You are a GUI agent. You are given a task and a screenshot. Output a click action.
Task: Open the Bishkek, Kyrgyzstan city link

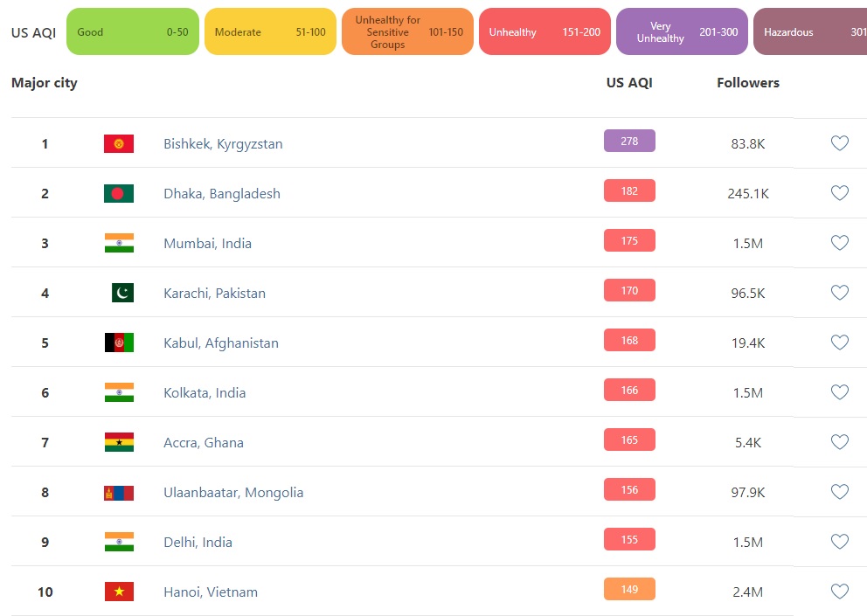coord(223,144)
